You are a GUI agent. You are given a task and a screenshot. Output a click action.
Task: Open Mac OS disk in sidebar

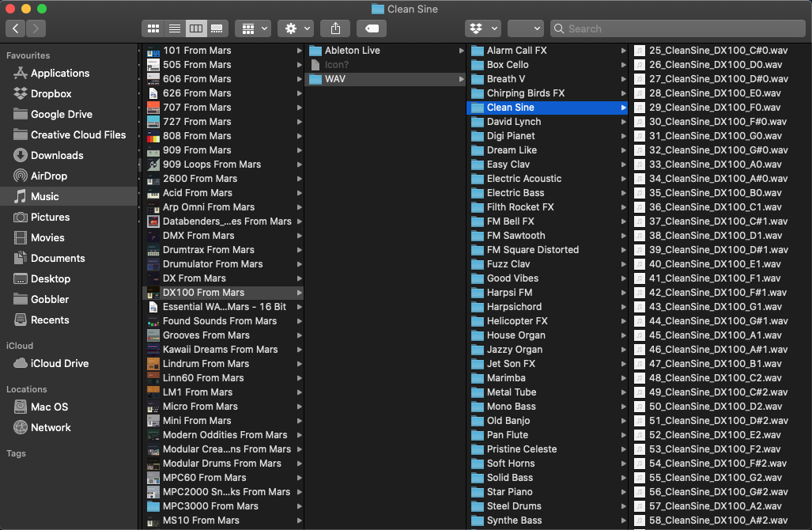point(70,407)
